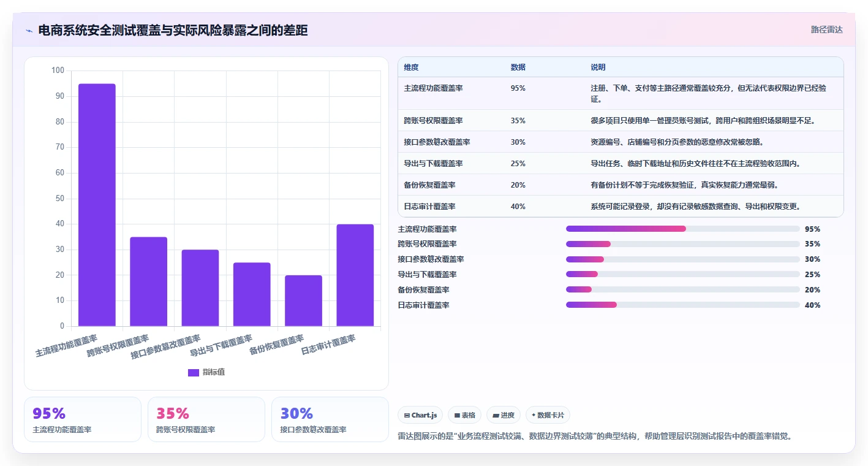Click the 跨账号权限覆盖率 progress bar
The image size is (868, 466).
(683, 244)
